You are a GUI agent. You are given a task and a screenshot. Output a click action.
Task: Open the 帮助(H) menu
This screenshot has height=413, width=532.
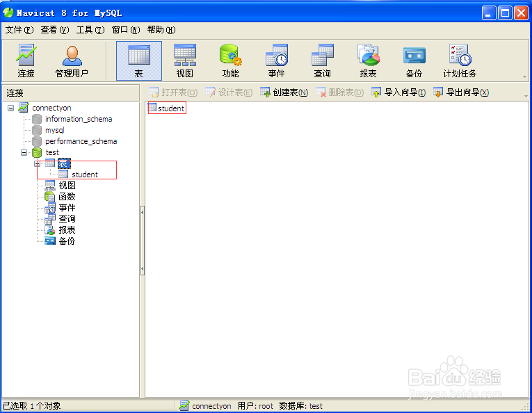pos(161,30)
